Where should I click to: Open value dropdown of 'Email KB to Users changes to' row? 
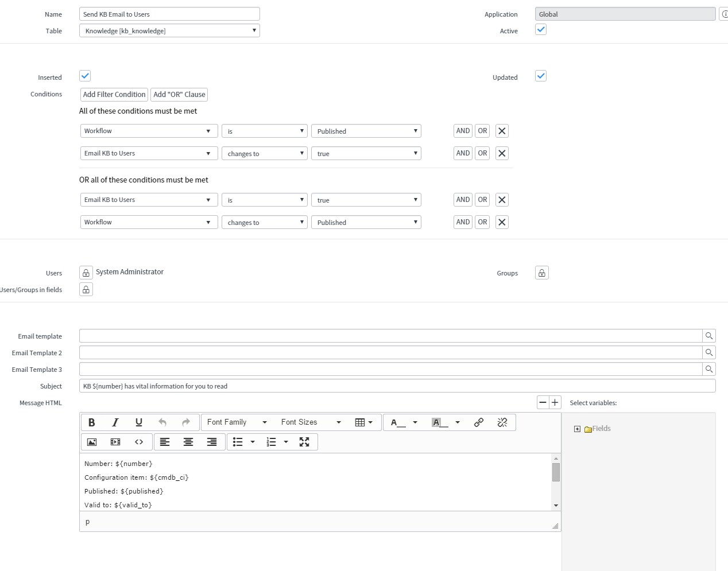click(366, 153)
